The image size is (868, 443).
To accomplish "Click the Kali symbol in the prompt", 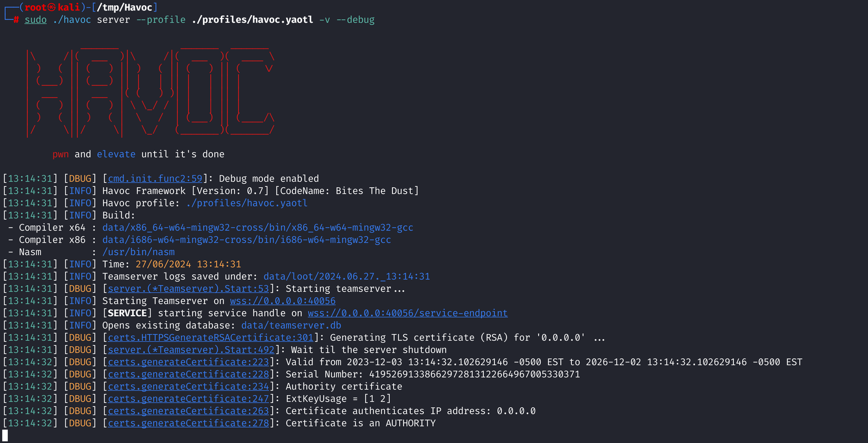I will point(52,7).
